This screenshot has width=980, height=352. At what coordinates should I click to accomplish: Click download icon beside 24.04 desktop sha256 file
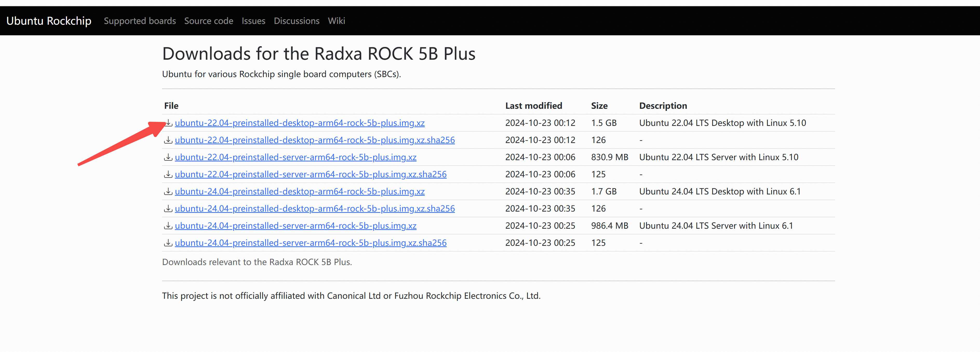(x=168, y=209)
